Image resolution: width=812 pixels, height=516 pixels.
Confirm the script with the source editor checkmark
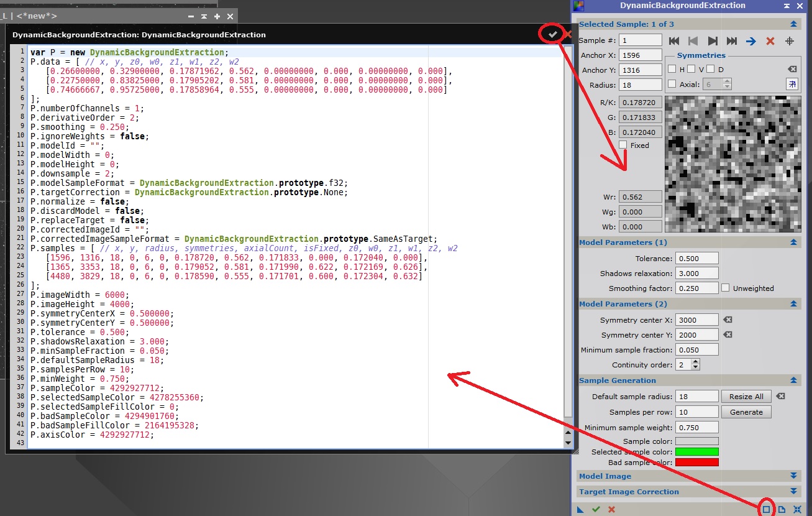(552, 34)
